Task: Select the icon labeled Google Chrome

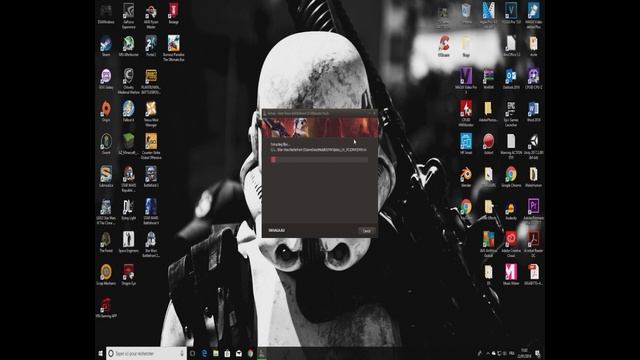Action: coord(511,176)
